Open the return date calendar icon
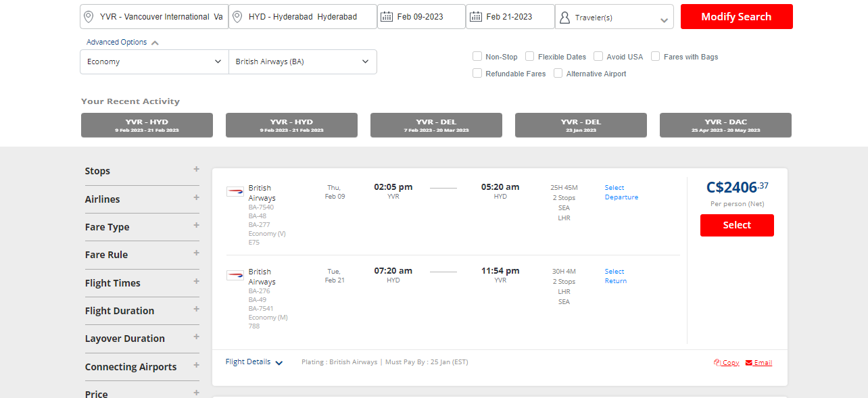868x398 pixels. tap(475, 17)
